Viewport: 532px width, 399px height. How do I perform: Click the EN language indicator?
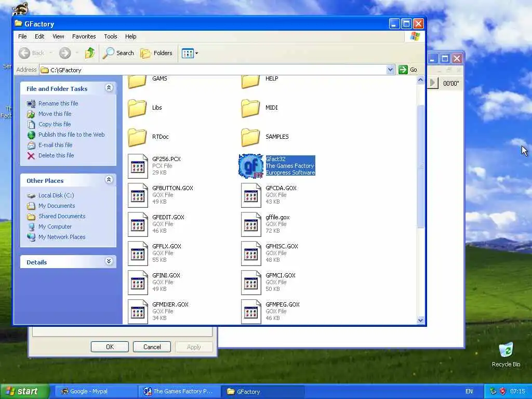click(x=469, y=392)
